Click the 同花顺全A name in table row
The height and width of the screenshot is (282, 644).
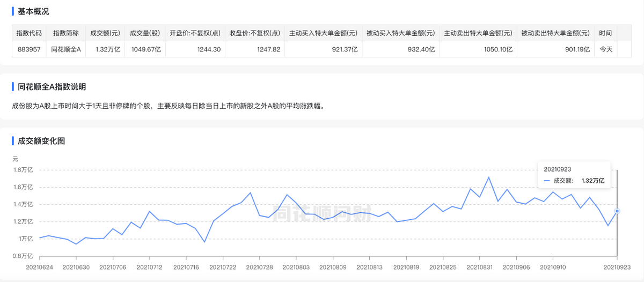[66, 49]
